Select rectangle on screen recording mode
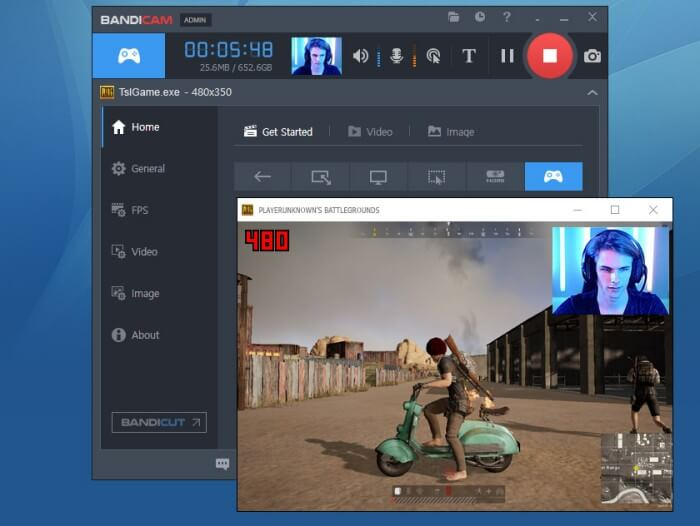Viewport: 700px width, 526px height. (x=321, y=177)
